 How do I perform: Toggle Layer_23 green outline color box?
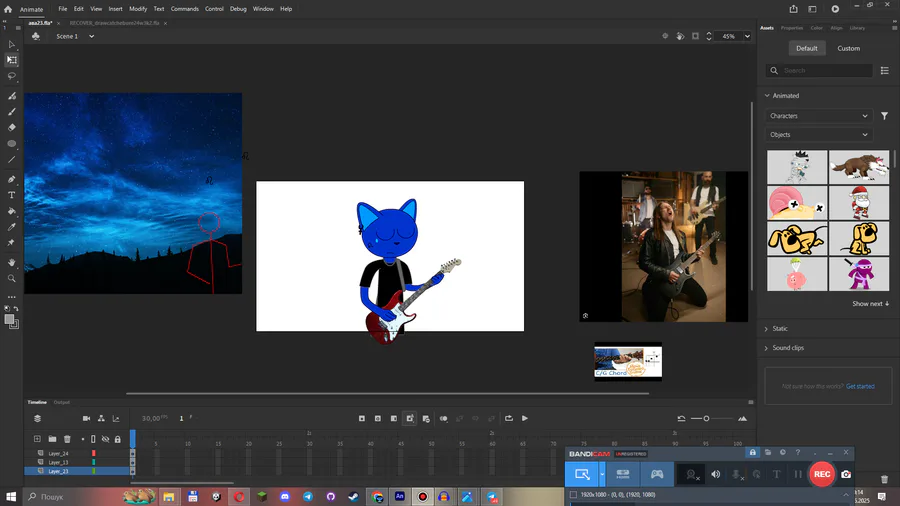(94, 471)
